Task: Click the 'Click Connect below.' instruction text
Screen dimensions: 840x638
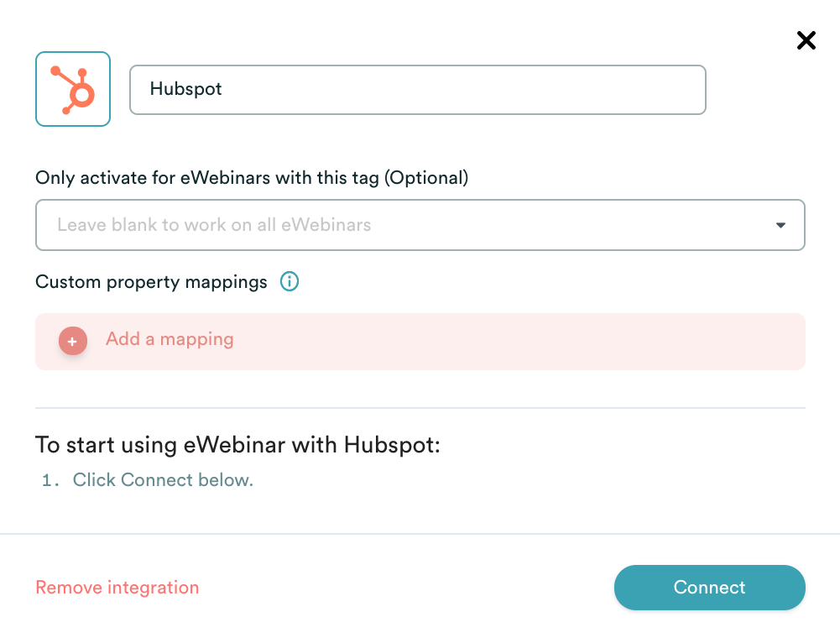Action: pos(163,480)
